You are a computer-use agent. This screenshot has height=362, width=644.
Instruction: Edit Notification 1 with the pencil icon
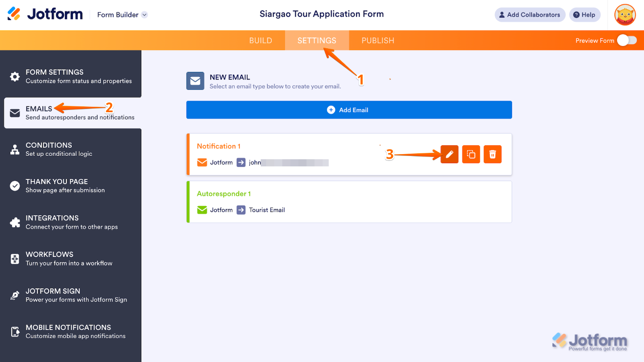tap(449, 154)
